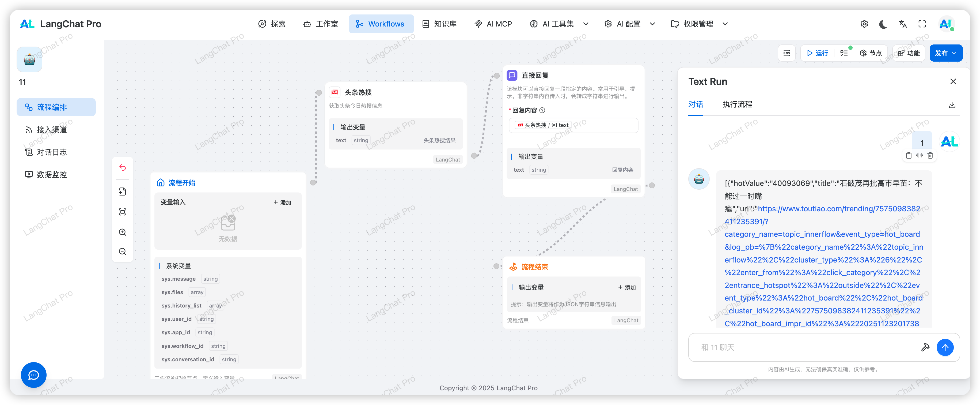Viewport: 980px width, 405px height.
Task: Click the add-node document icon on canvas toolbar
Action: point(123,191)
